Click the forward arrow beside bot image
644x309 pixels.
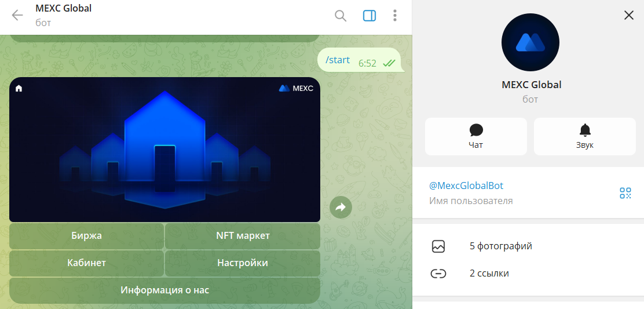(341, 207)
